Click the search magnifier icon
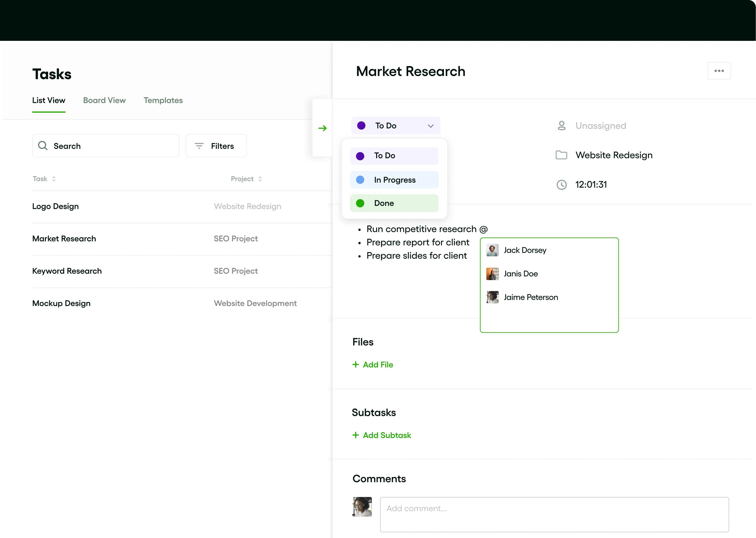Screen dimensions: 756x538 [x=43, y=146]
